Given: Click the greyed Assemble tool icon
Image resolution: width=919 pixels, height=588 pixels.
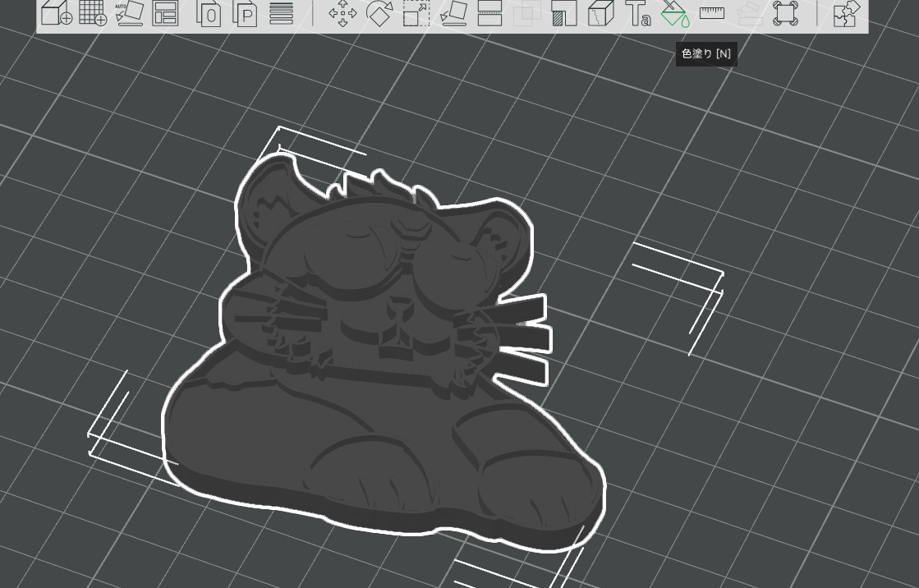Looking at the screenshot, I should click(749, 13).
